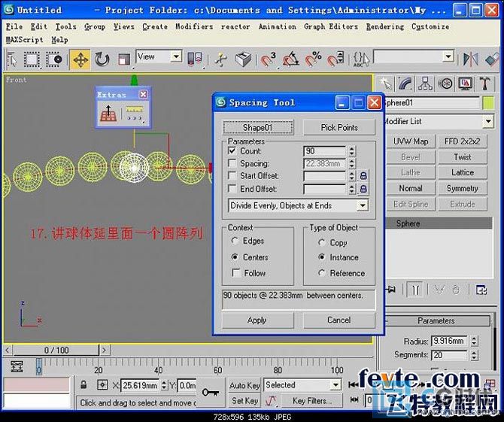504x422 pixels.
Task: Toggle the Spinner Snap icon
Action: [x=335, y=59]
